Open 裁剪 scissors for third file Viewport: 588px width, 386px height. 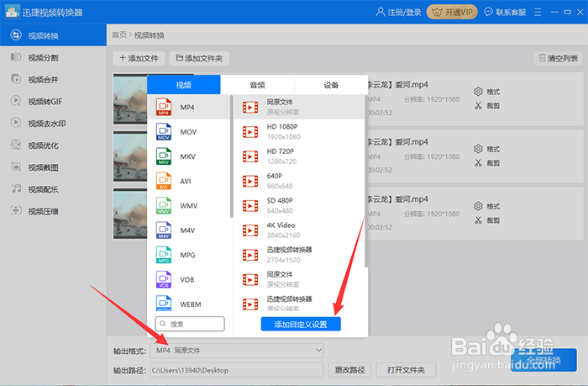pos(486,220)
